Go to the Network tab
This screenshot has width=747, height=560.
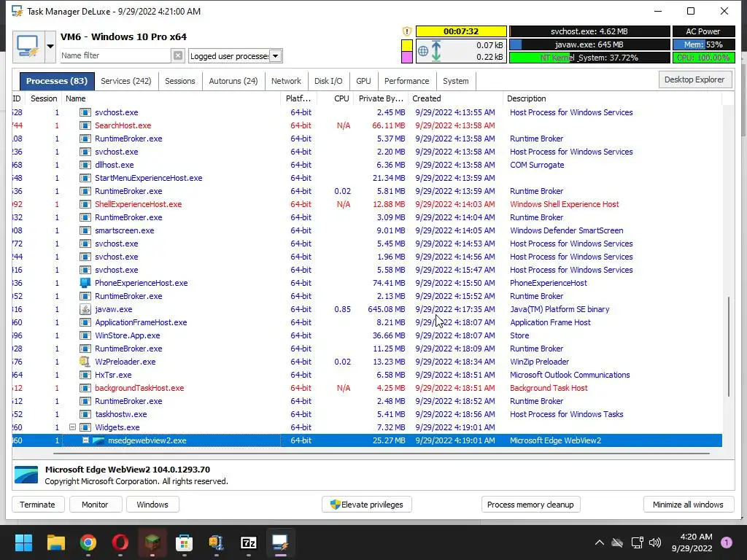pos(286,81)
